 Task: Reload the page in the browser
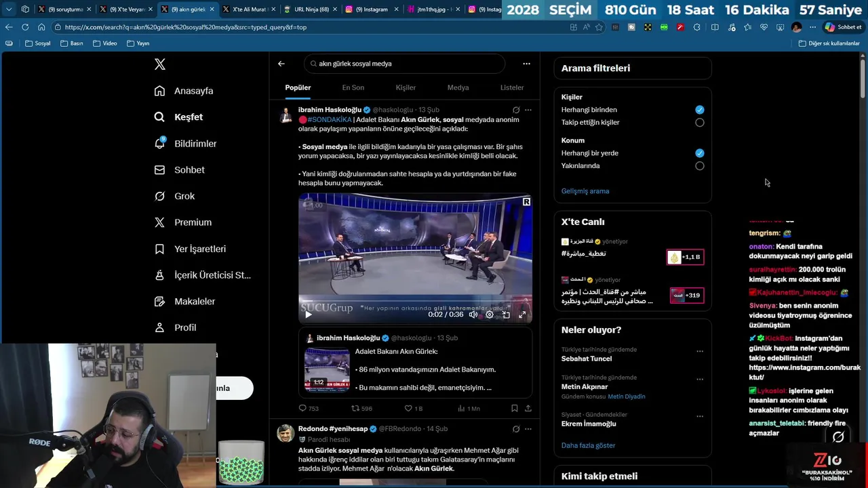pos(25,27)
